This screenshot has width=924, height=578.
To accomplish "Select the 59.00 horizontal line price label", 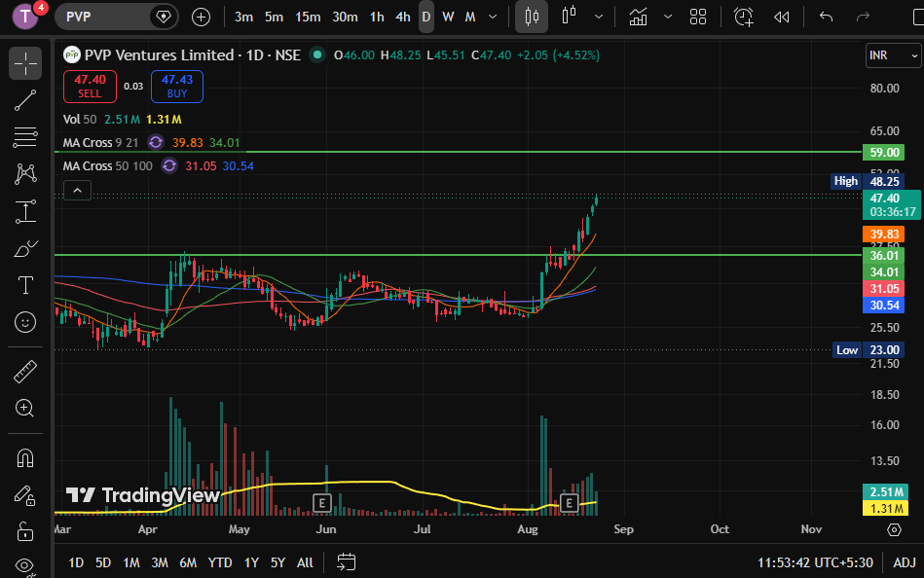I will click(884, 153).
